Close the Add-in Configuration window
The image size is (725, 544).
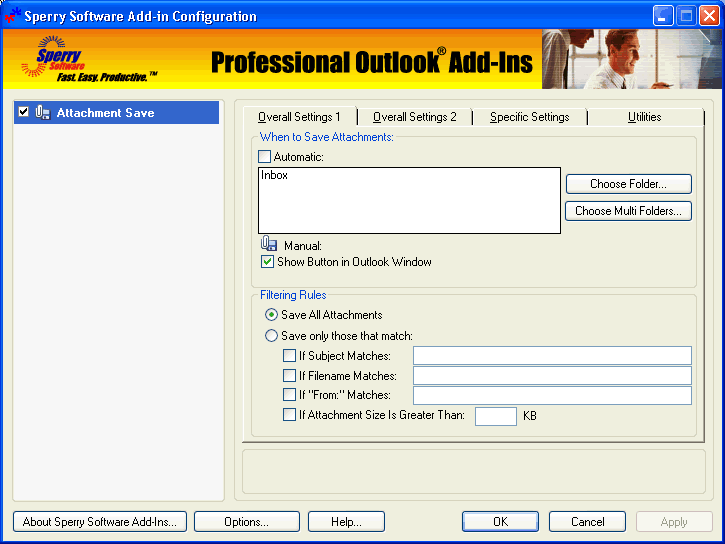[x=709, y=16]
